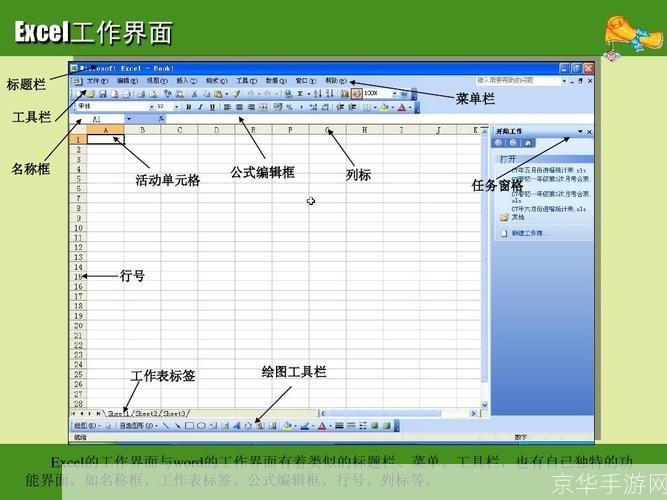667x500 pixels.
Task: Click the 新建工作簿 link
Action: (x=530, y=233)
